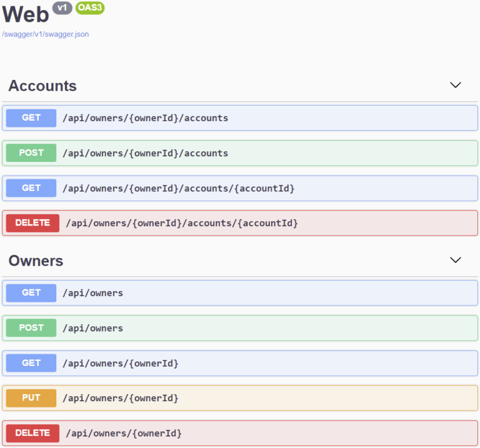Click the GET badge for /api/owners
The width and height of the screenshot is (480, 448).
coord(31,292)
